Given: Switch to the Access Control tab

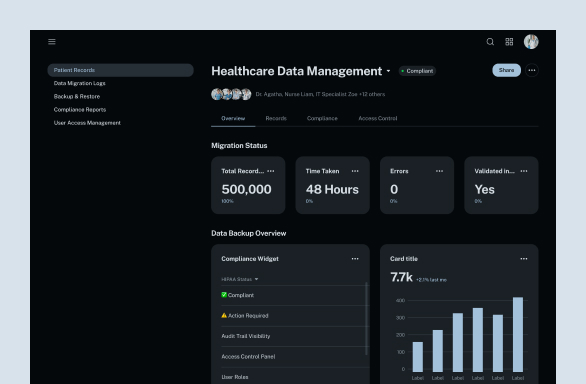Looking at the screenshot, I should pyautogui.click(x=377, y=119).
